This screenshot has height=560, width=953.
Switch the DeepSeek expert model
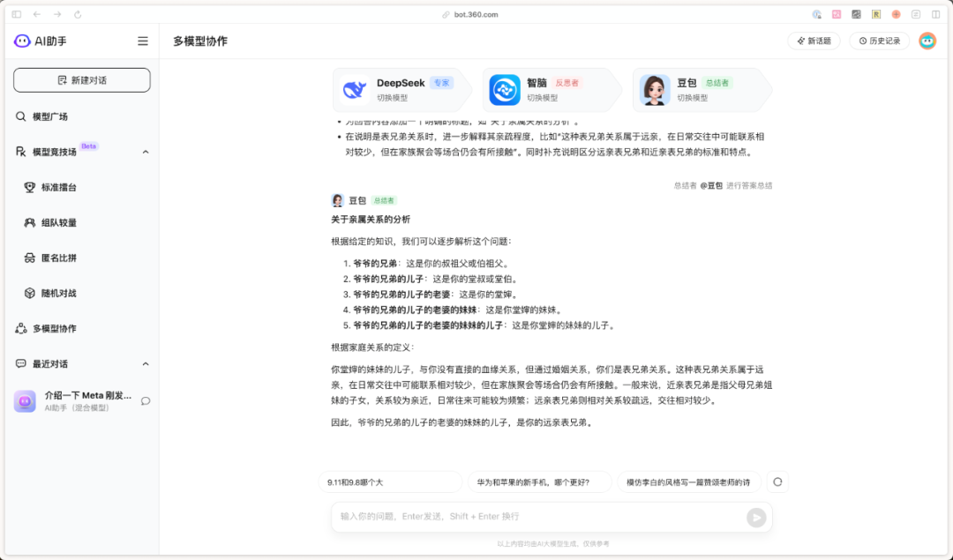pyautogui.click(x=392, y=98)
